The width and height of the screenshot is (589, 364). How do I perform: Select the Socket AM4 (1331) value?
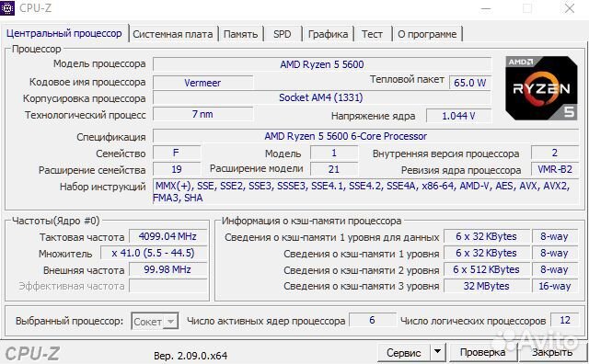(x=322, y=98)
